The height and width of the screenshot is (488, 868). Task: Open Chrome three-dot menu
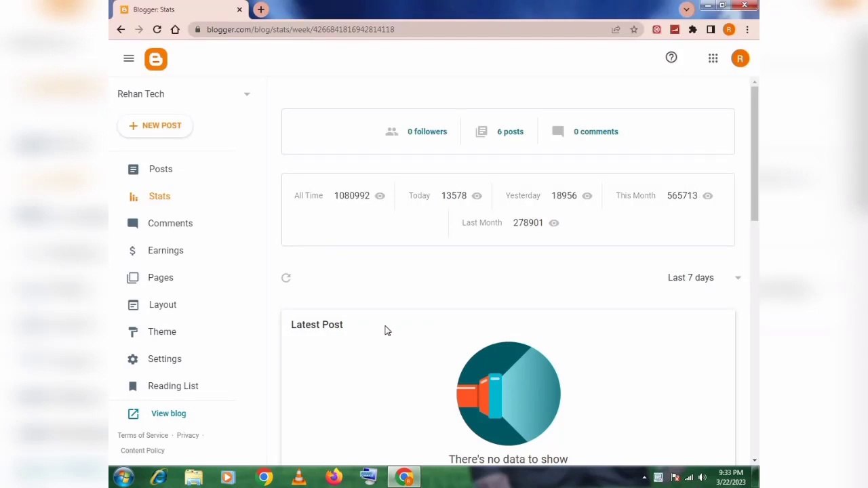click(x=747, y=29)
